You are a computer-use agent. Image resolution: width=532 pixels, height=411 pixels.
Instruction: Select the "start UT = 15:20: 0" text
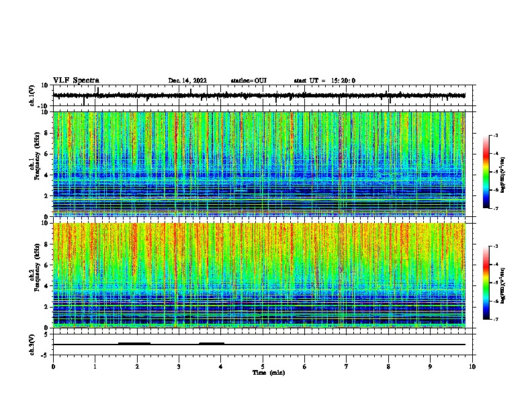tap(324, 81)
